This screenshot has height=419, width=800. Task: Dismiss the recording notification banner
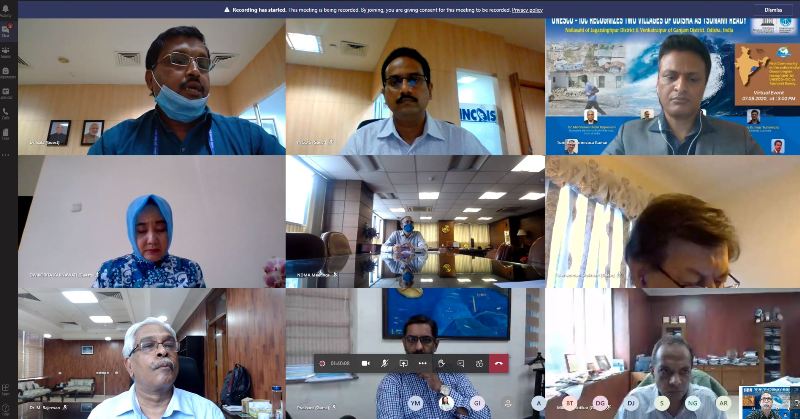tap(773, 10)
